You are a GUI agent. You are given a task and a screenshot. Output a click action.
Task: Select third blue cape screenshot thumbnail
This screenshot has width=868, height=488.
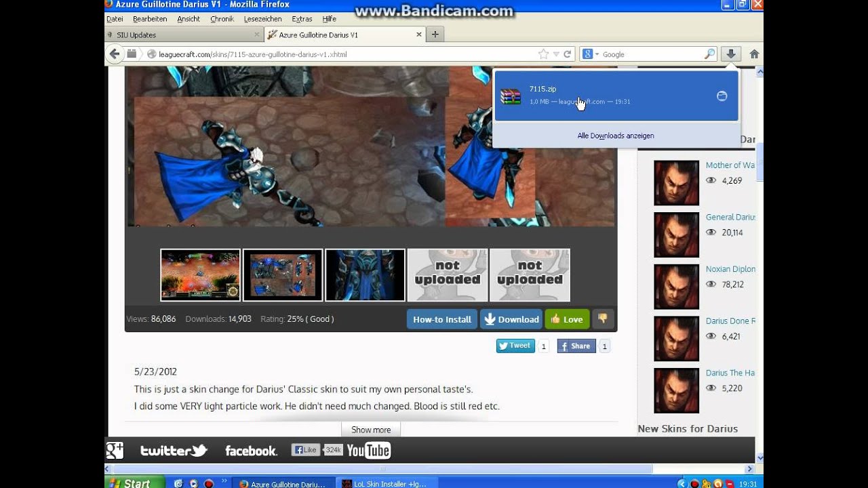(x=365, y=275)
